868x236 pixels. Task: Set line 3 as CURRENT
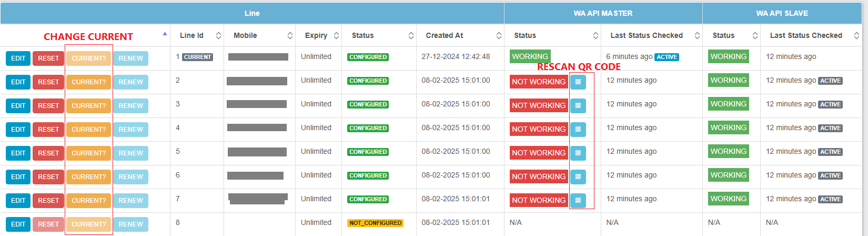pyautogui.click(x=88, y=106)
